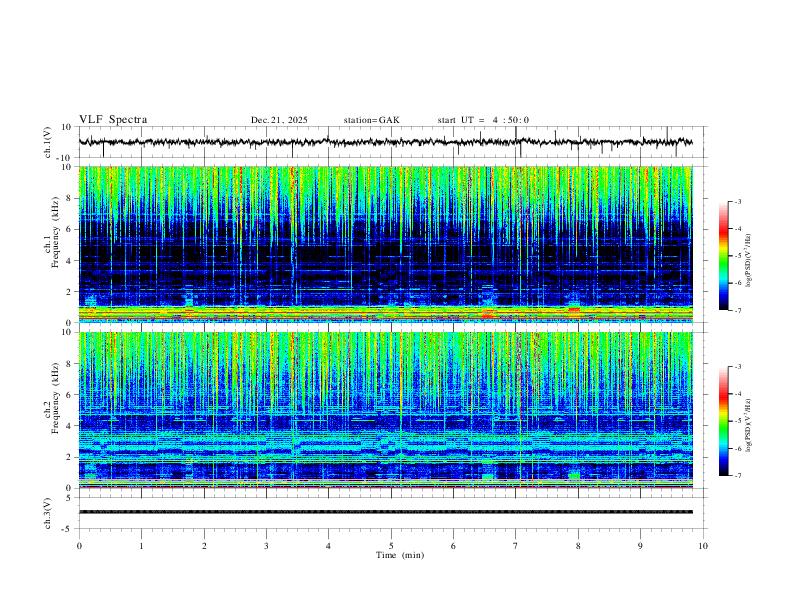Click the "2" kHz tick on ch.1 frequency axis
The height and width of the screenshot is (612, 792).
pos(69,292)
